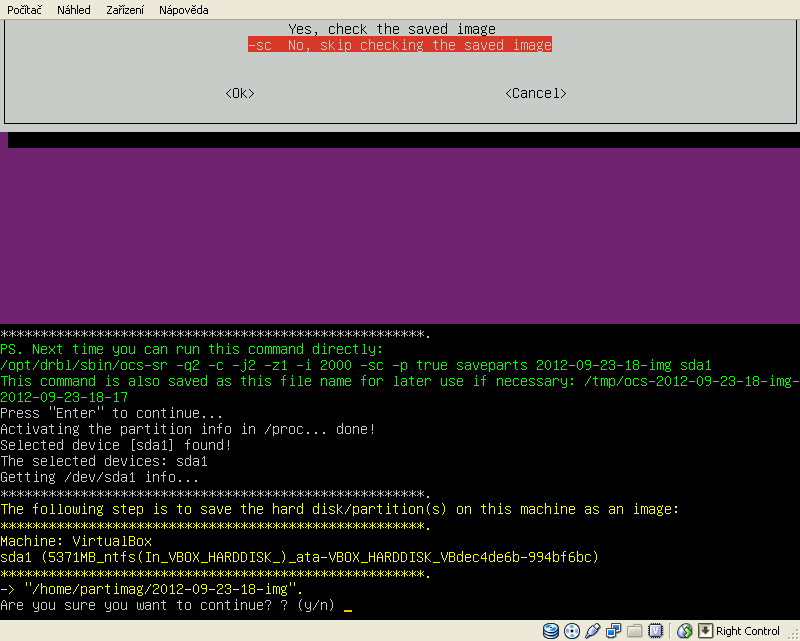Open the Náhled menu
800x641 pixels.
[x=73, y=10]
